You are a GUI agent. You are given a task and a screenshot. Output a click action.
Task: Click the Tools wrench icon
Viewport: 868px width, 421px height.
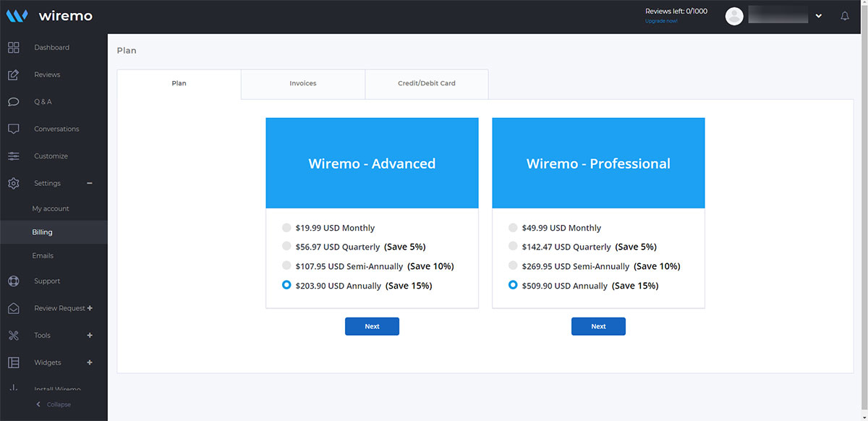tap(14, 335)
